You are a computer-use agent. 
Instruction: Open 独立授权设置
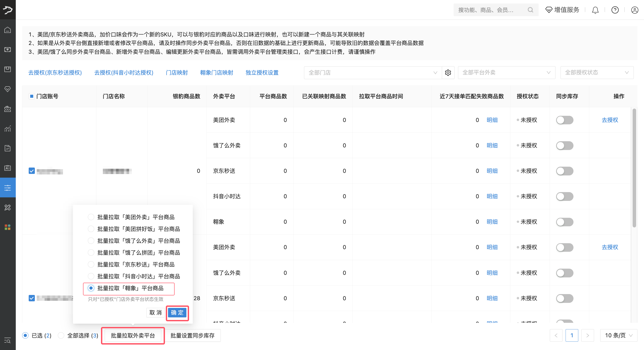262,73
